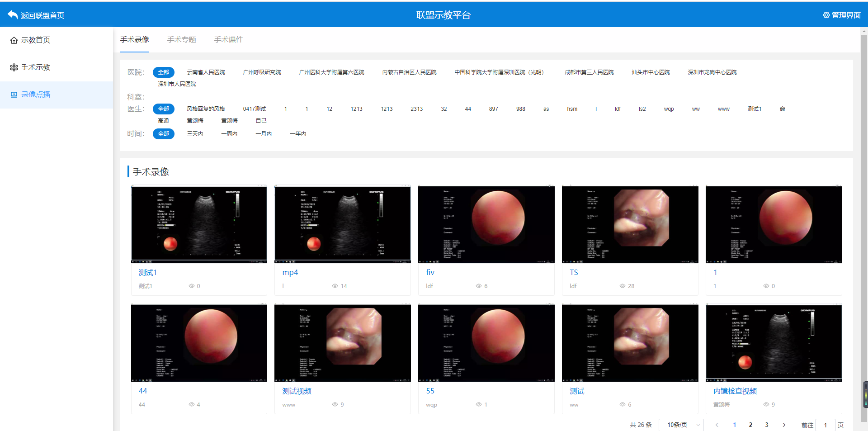Open the 测试视频 video title link
The height and width of the screenshot is (431, 868).
coord(297,391)
